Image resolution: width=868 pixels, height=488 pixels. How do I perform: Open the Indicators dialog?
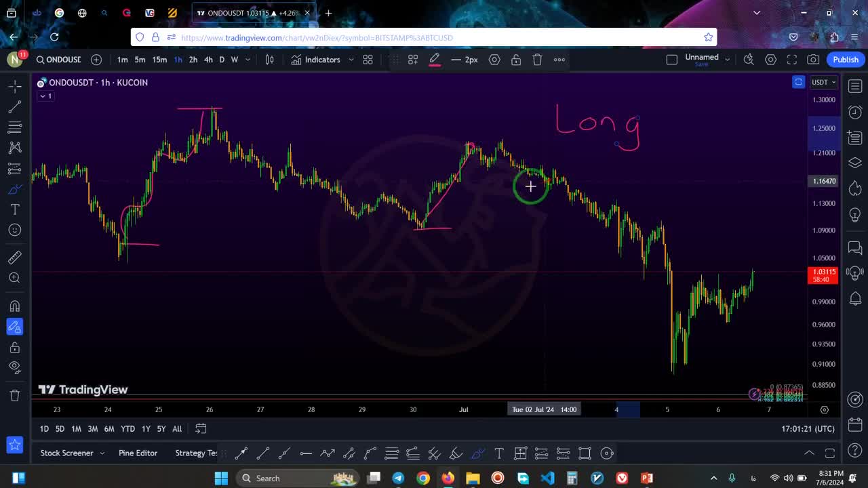tap(315, 60)
